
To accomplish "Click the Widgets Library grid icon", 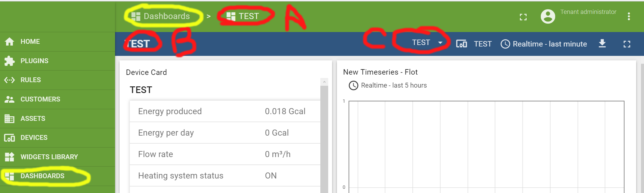I will point(10,157).
